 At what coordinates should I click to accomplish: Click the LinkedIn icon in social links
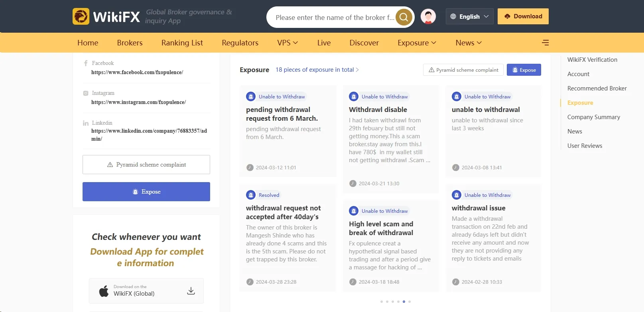coord(86,123)
